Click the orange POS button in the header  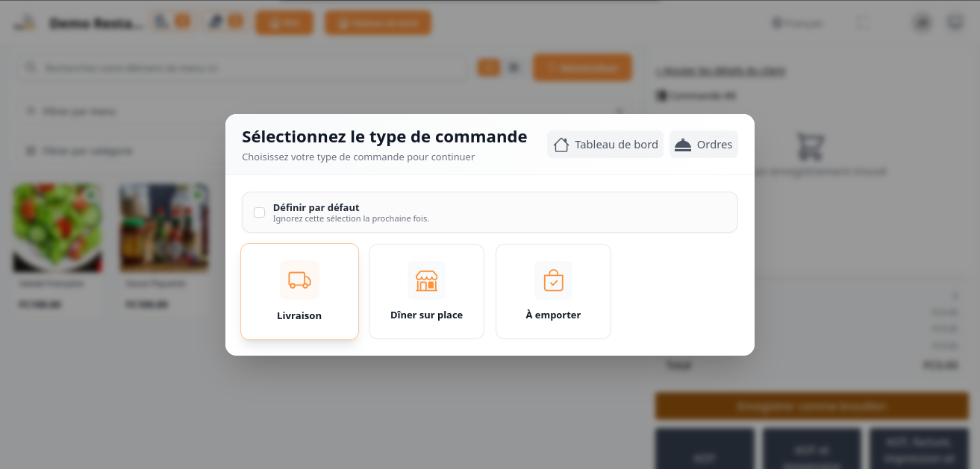point(284,23)
